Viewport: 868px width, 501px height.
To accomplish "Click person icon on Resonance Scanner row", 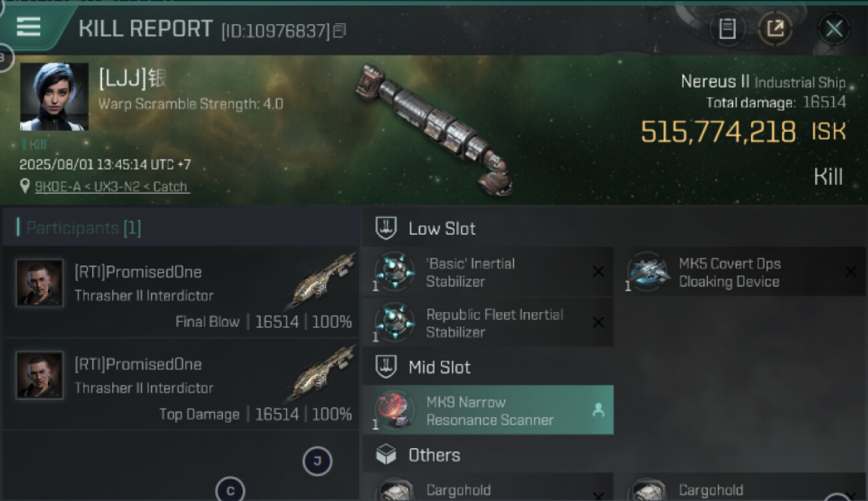I will (x=598, y=411).
